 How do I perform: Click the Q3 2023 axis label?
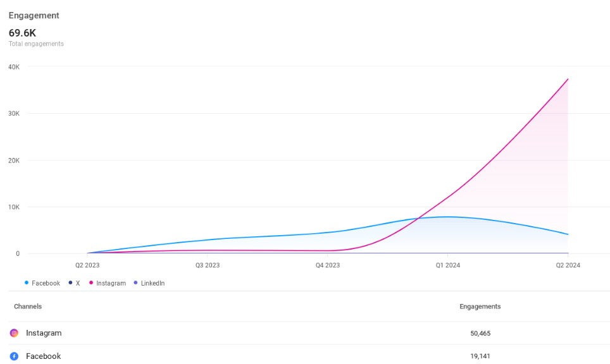click(208, 265)
